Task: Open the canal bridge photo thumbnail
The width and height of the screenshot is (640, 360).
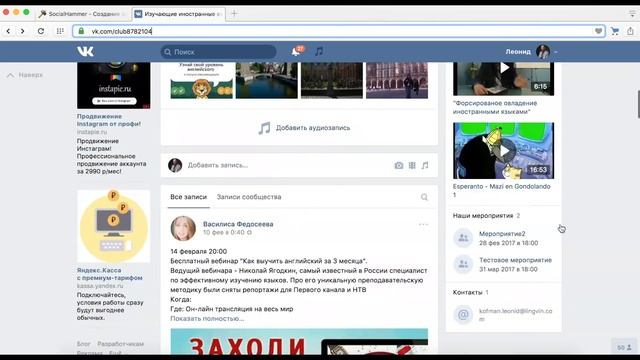Action: point(267,80)
